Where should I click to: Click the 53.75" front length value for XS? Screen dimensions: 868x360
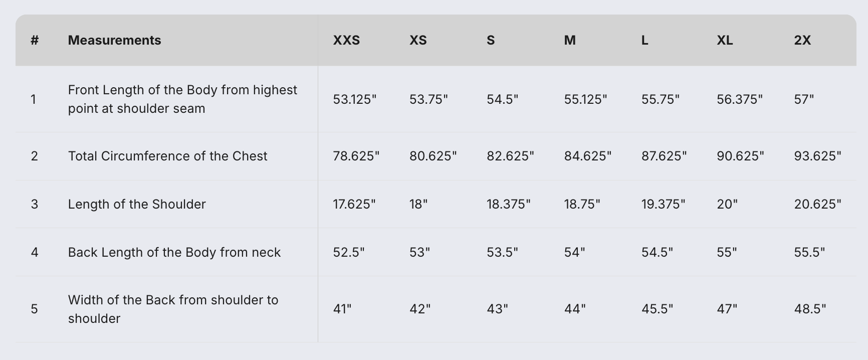428,99
